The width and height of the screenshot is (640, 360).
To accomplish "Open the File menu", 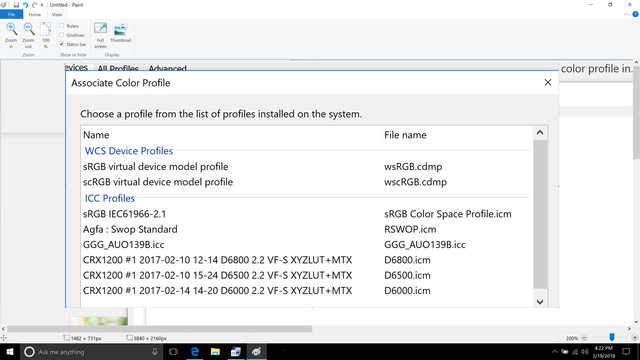I will [11, 14].
